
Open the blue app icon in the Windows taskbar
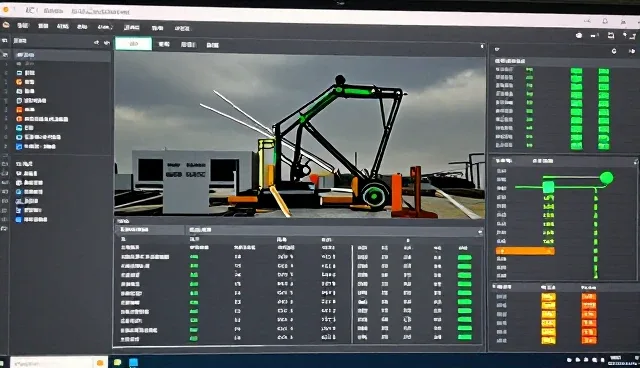pyautogui.click(x=133, y=362)
